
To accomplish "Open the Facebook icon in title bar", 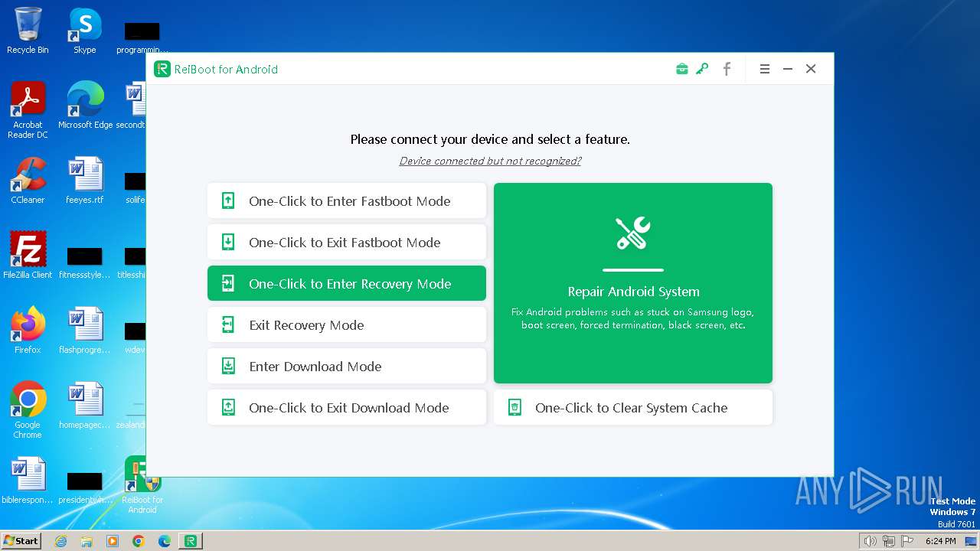I will [x=727, y=69].
